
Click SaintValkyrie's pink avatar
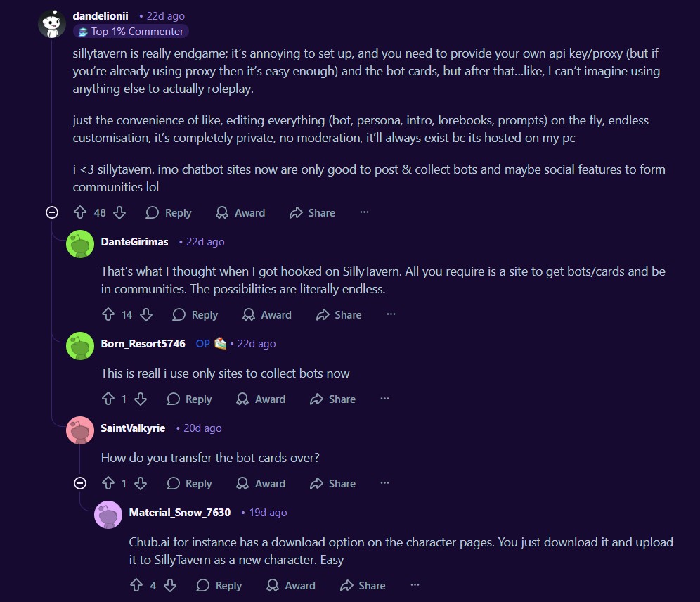pos(79,430)
